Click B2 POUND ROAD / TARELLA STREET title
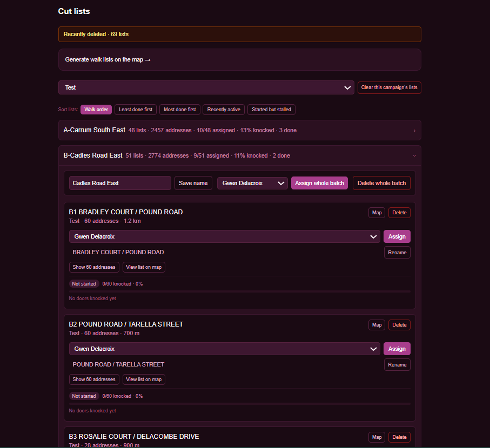Screen dimensions: 490x448 tap(126, 324)
